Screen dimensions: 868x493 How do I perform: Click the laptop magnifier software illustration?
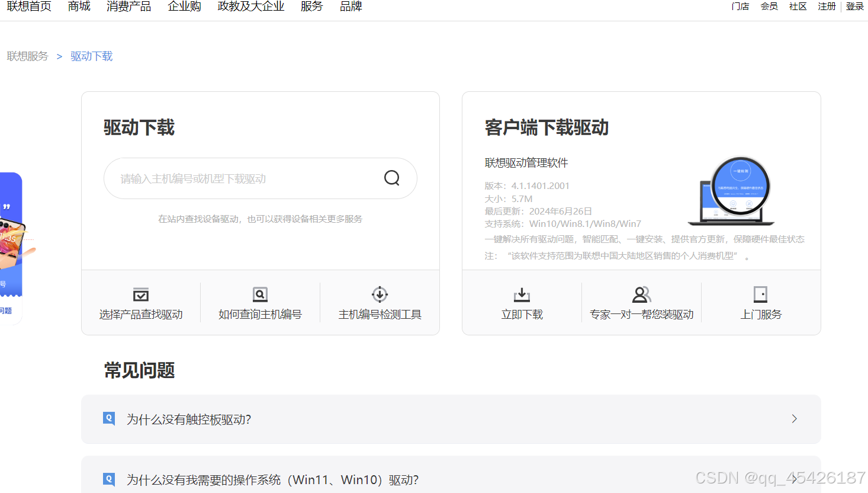[x=732, y=191]
